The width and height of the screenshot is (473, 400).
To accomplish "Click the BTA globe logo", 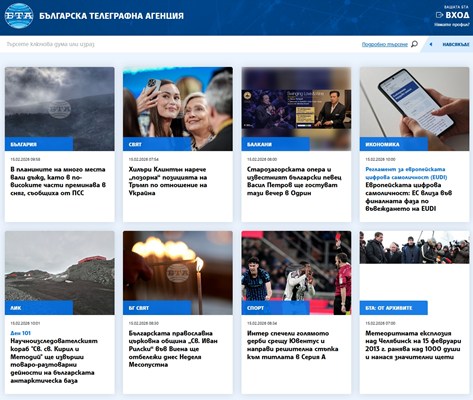I will point(19,15).
